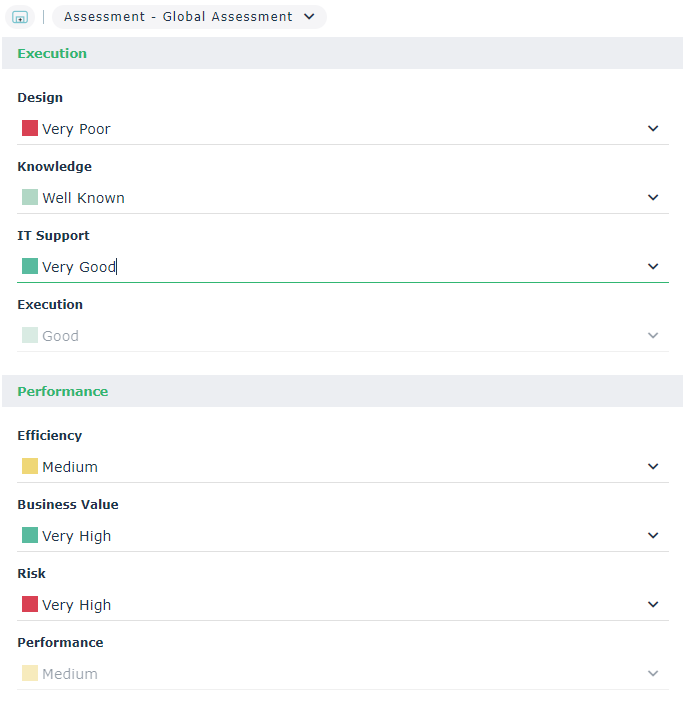Click the layout icon left of the Assessment selector
This screenshot has height=714, width=683.
pos(20,17)
